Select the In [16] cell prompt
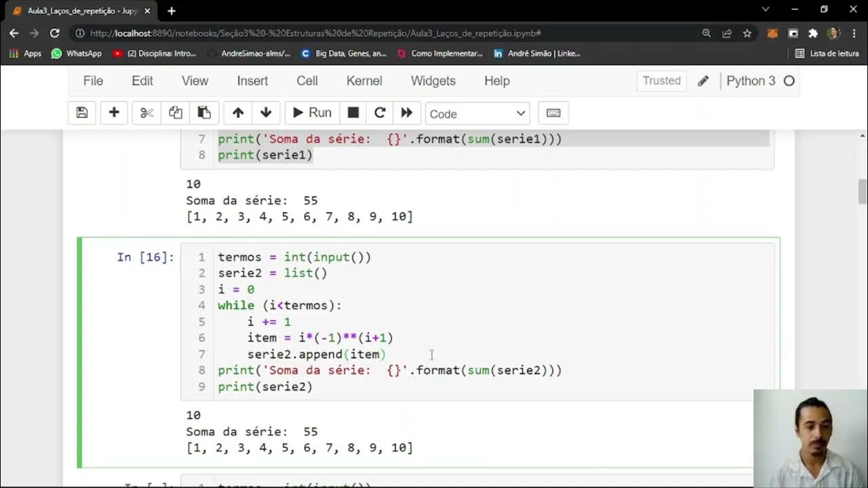This screenshot has width=868, height=488. tap(145, 257)
